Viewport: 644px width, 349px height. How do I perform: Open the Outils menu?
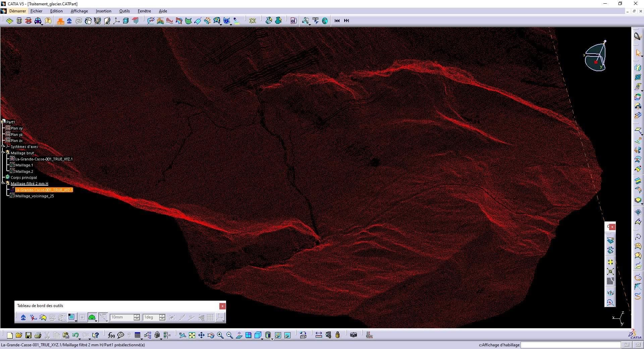click(124, 11)
